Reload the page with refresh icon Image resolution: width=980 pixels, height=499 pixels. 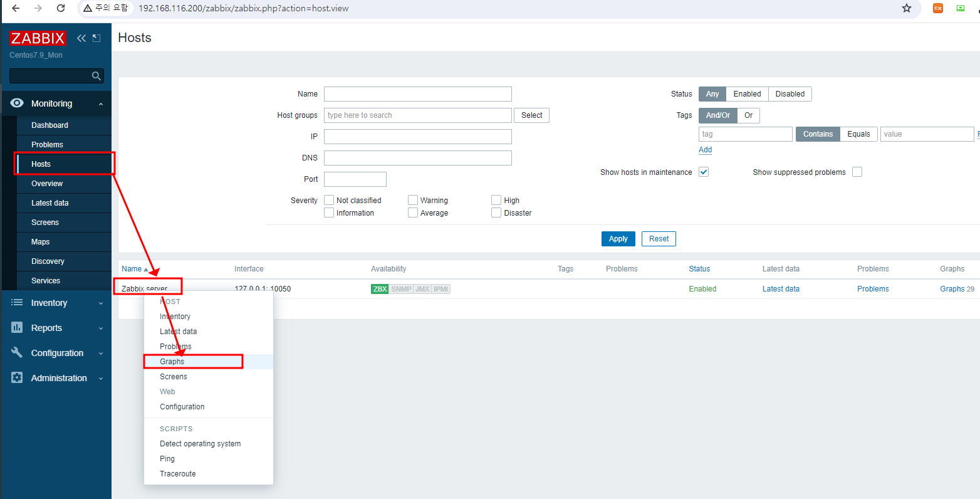pyautogui.click(x=61, y=8)
